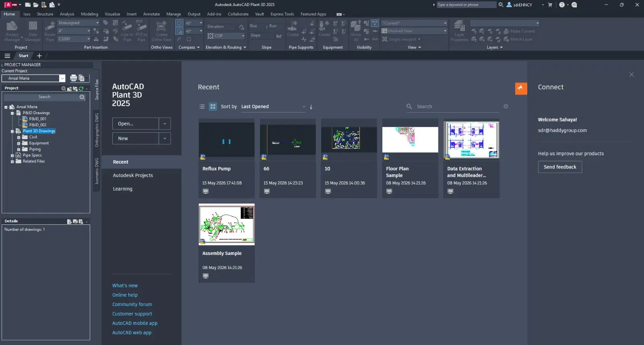Click the Make Current layer tool
Screen dimensions: 644x345
point(519,31)
